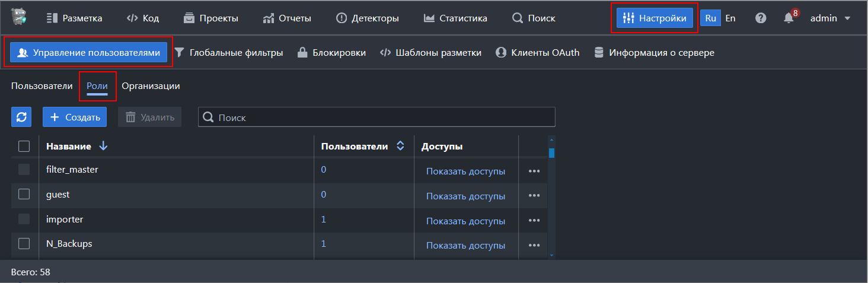Toggle the select-all checkbox in header
Viewport: 868px width, 283px height.
coord(24,146)
